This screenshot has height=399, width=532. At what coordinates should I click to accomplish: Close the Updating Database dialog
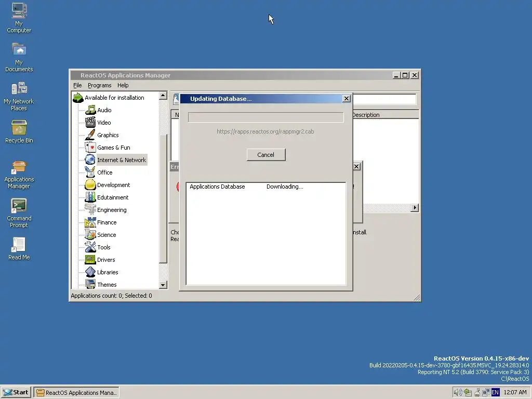346,99
